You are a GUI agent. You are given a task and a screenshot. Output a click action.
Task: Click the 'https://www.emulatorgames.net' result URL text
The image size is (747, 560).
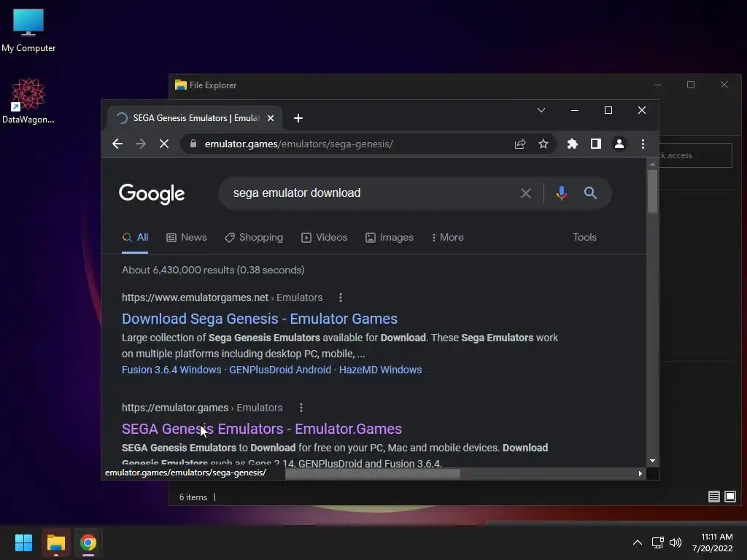pos(195,297)
